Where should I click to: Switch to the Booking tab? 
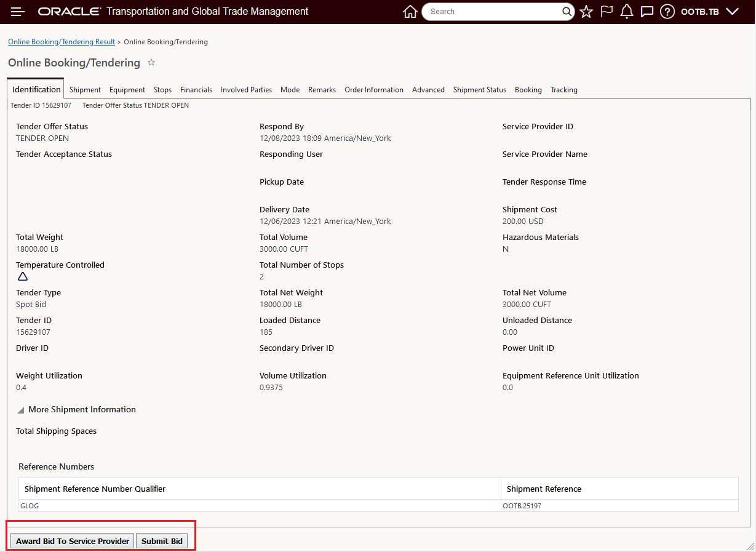[x=528, y=90]
